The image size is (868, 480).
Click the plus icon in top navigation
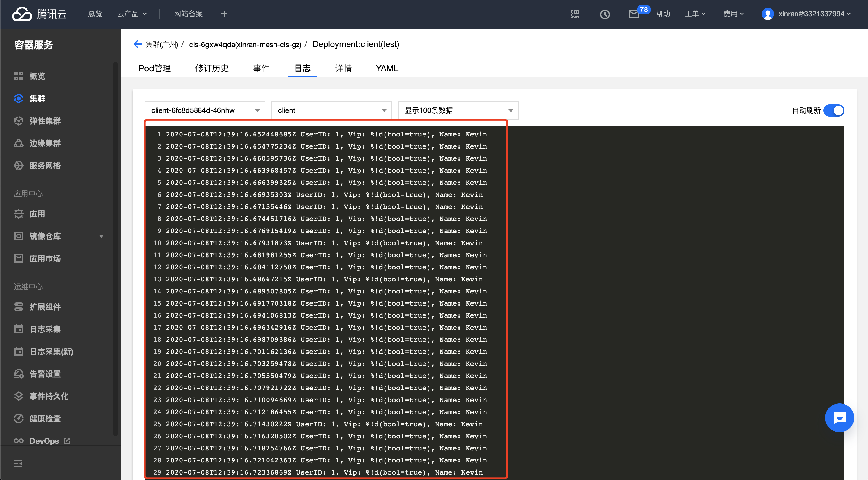click(x=224, y=14)
